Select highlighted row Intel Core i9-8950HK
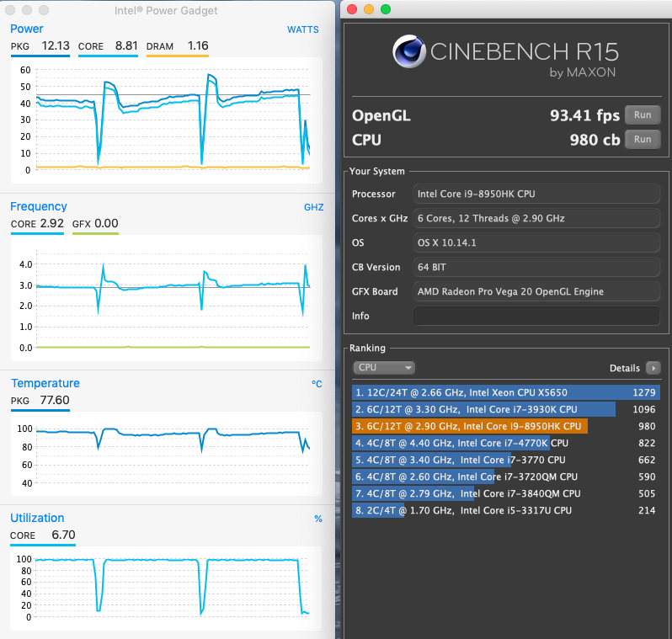The image size is (672, 639). [x=506, y=426]
